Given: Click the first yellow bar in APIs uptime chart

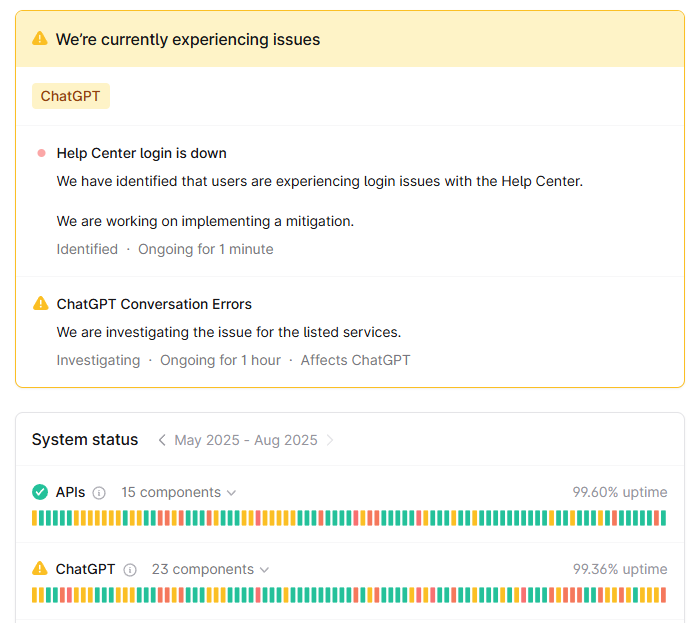Looking at the screenshot, I should pyautogui.click(x=35, y=518).
